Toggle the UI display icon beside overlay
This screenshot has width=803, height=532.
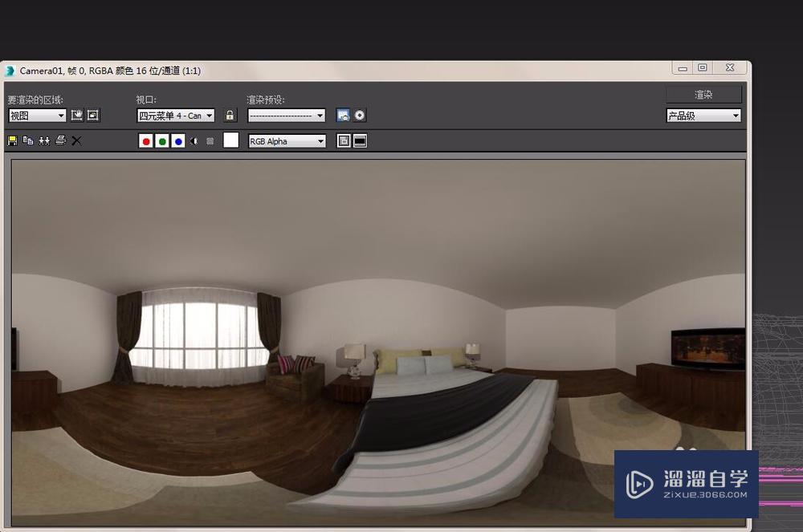[x=360, y=140]
